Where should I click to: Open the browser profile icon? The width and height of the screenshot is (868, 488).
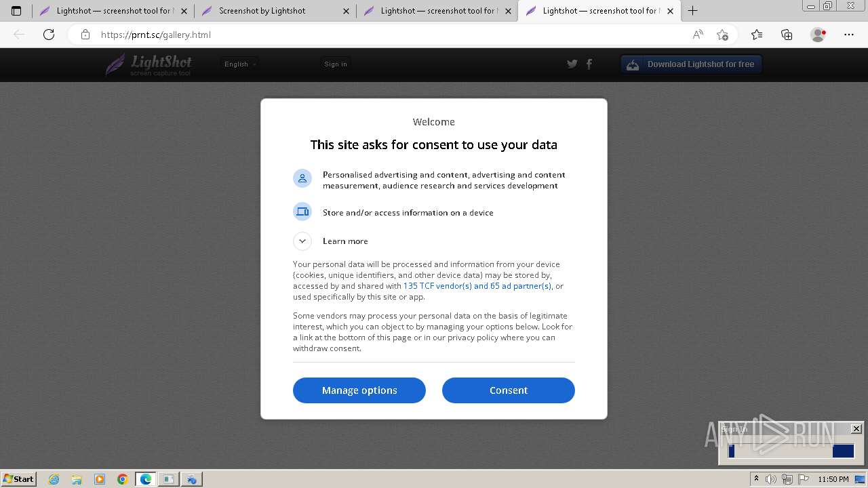(x=818, y=35)
